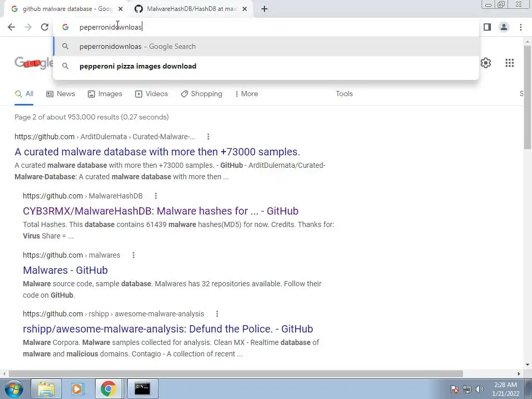Image resolution: width=532 pixels, height=399 pixels.
Task: Switch to Images results
Action: [x=105, y=94]
